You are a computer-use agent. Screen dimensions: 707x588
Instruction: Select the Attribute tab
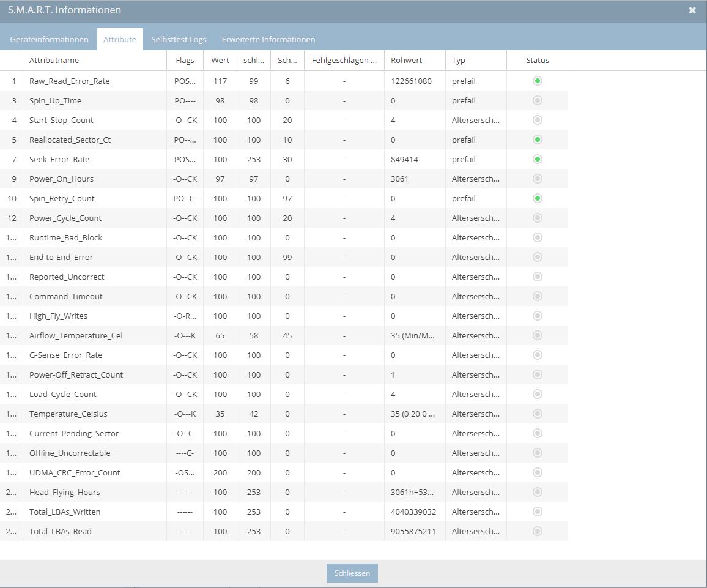(x=119, y=39)
